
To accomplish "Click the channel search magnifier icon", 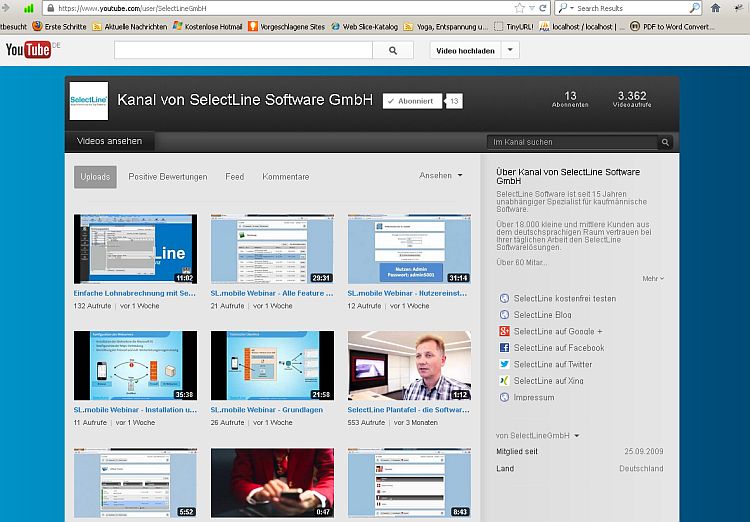I will pyautogui.click(x=665, y=142).
